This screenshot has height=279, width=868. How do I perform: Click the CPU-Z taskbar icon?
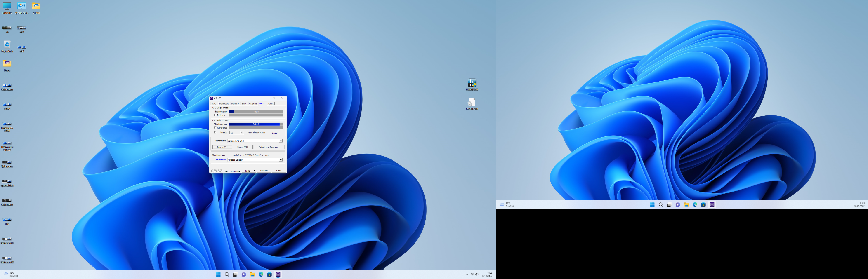coord(278,274)
